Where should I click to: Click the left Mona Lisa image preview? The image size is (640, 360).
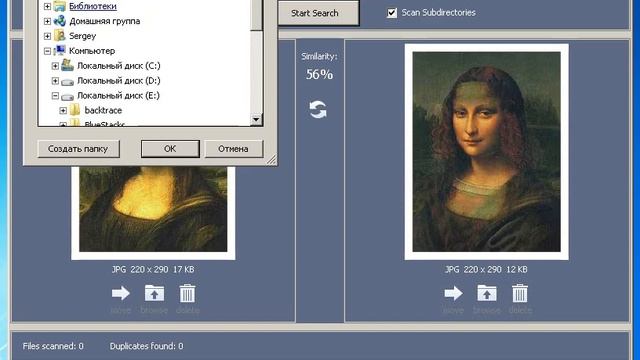click(x=153, y=212)
